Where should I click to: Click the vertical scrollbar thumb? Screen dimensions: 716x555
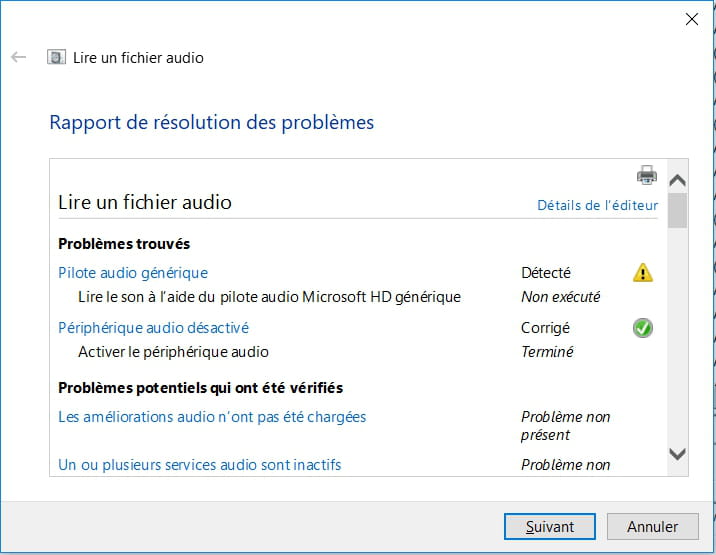pyautogui.click(x=677, y=210)
